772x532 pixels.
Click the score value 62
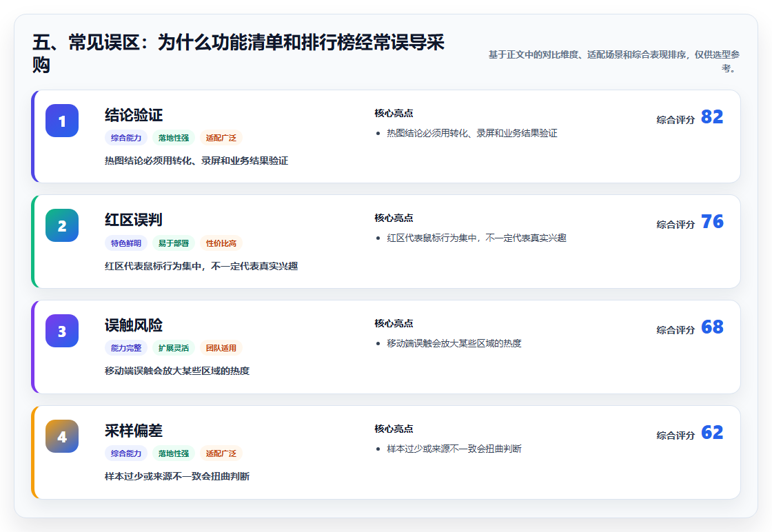pyautogui.click(x=712, y=432)
